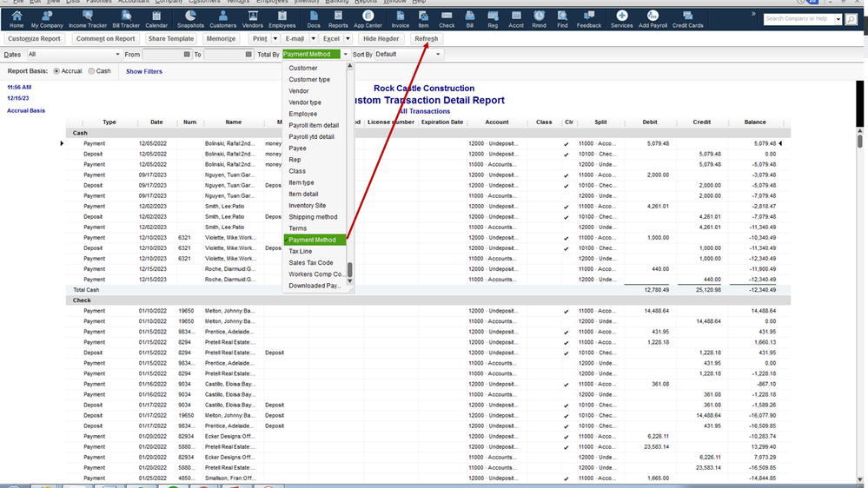The image size is (868, 488).
Task: Open Customers center icon
Action: [223, 19]
